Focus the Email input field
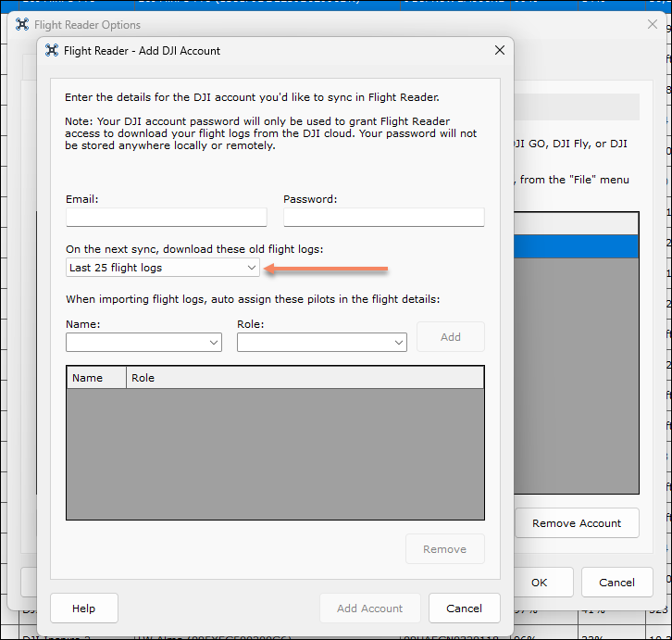Image resolution: width=672 pixels, height=640 pixels. click(166, 218)
